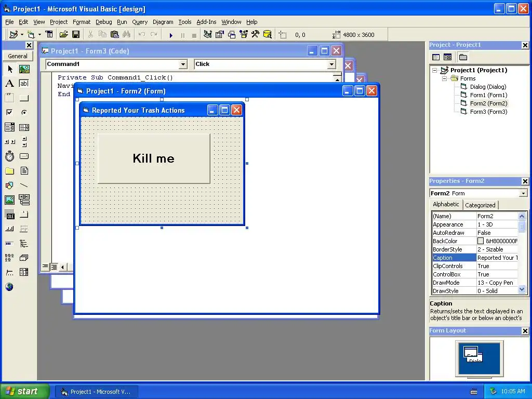This screenshot has height=399, width=532.
Task: Open the Add-Ins menu
Action: coord(206,22)
